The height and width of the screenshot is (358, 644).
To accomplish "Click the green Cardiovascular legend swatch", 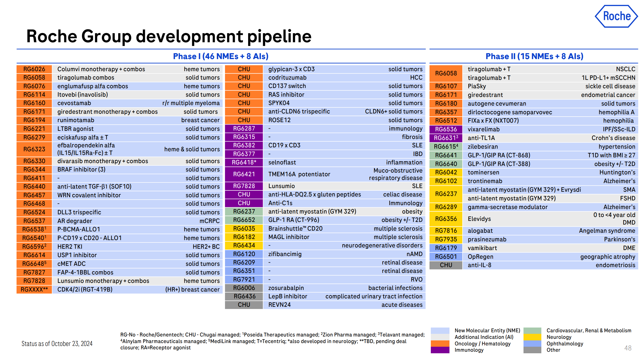I will click(532, 330).
